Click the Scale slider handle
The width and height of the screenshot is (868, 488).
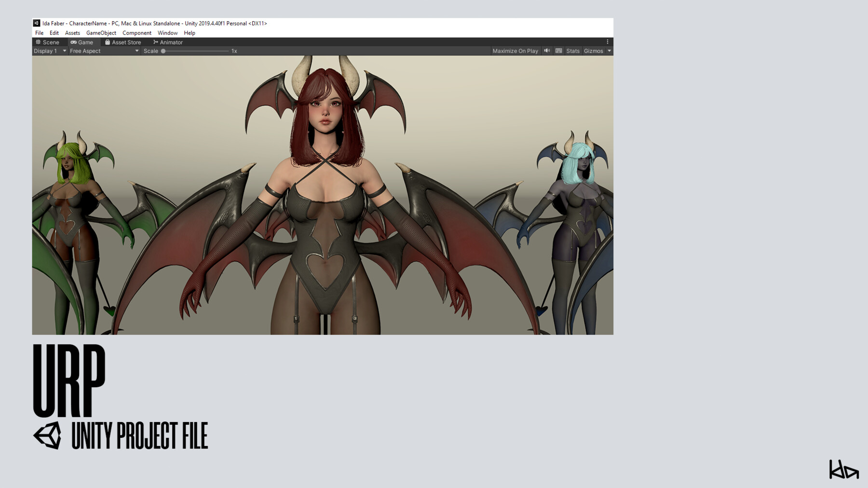[x=163, y=51]
